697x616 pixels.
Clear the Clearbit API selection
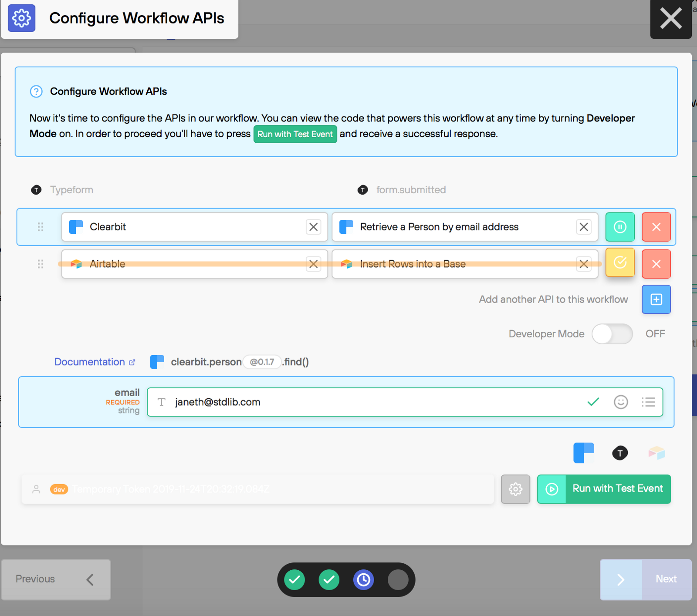point(313,227)
